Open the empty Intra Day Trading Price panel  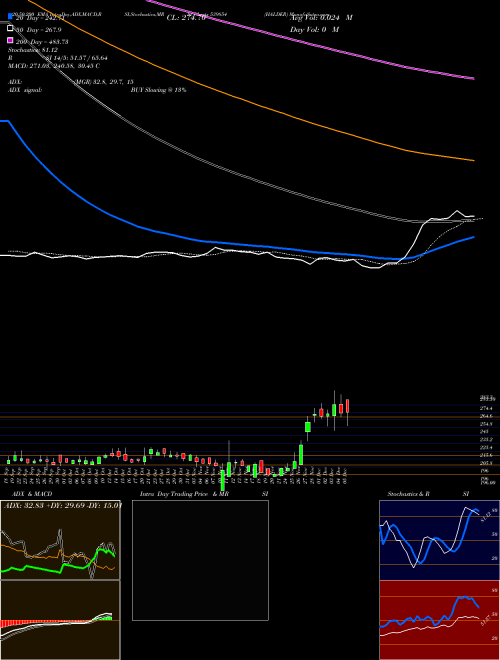point(200,560)
